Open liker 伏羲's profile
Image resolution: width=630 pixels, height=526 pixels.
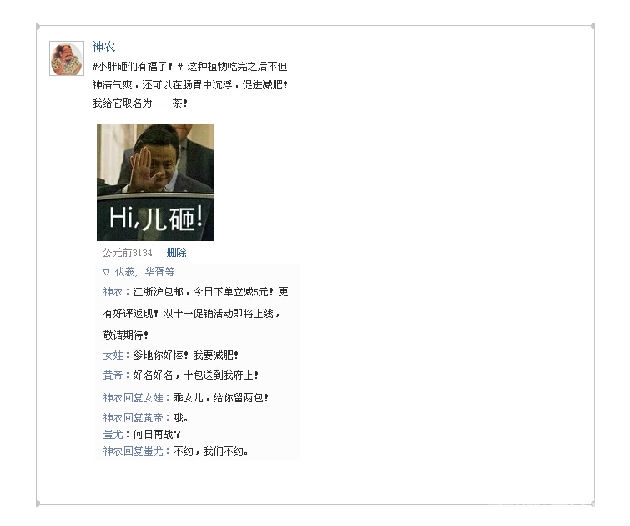coord(124,272)
